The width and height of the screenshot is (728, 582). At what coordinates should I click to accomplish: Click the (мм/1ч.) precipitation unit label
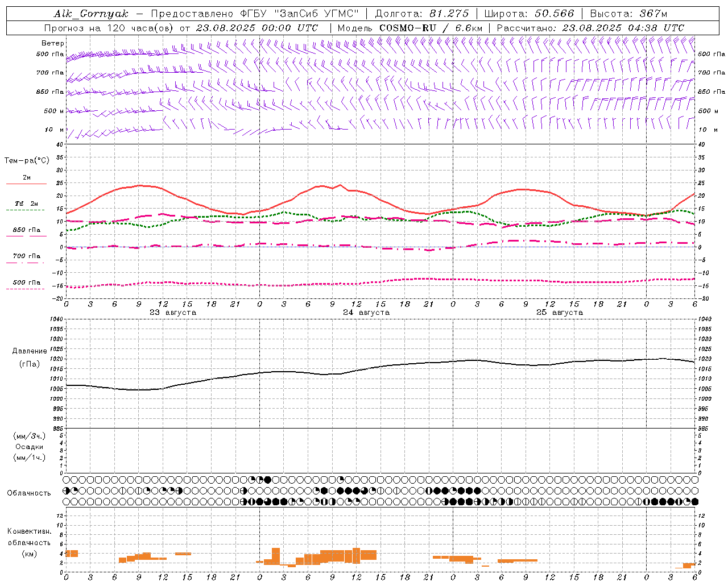[30, 458]
